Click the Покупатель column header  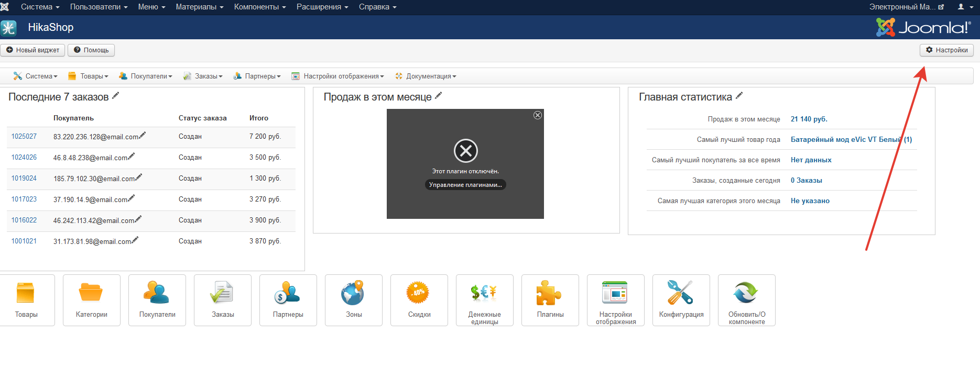point(73,118)
